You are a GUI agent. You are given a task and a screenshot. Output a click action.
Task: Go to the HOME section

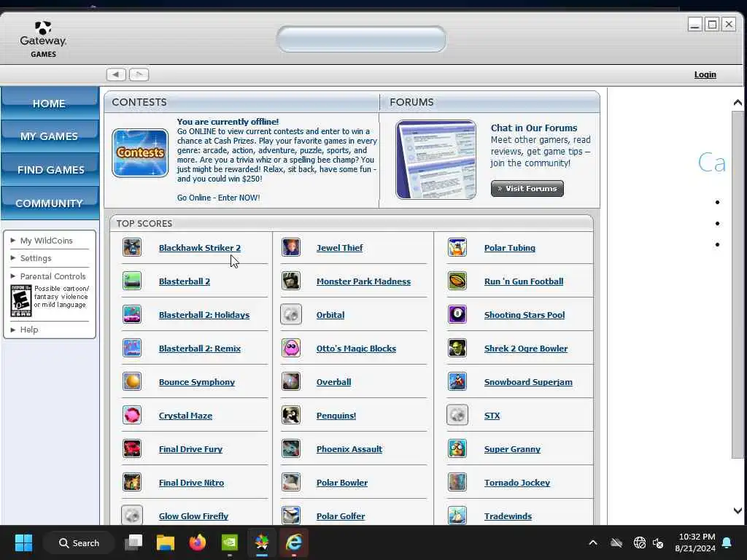[x=50, y=104]
